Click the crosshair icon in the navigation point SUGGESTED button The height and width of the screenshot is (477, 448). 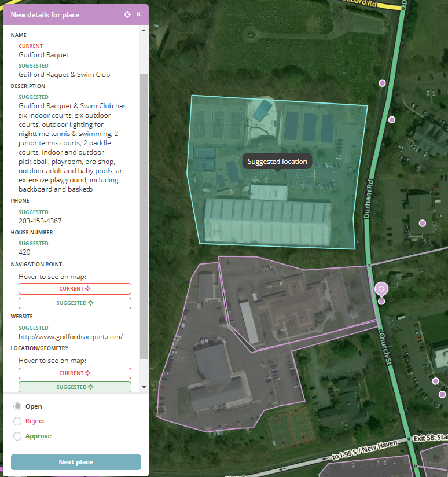click(x=91, y=303)
